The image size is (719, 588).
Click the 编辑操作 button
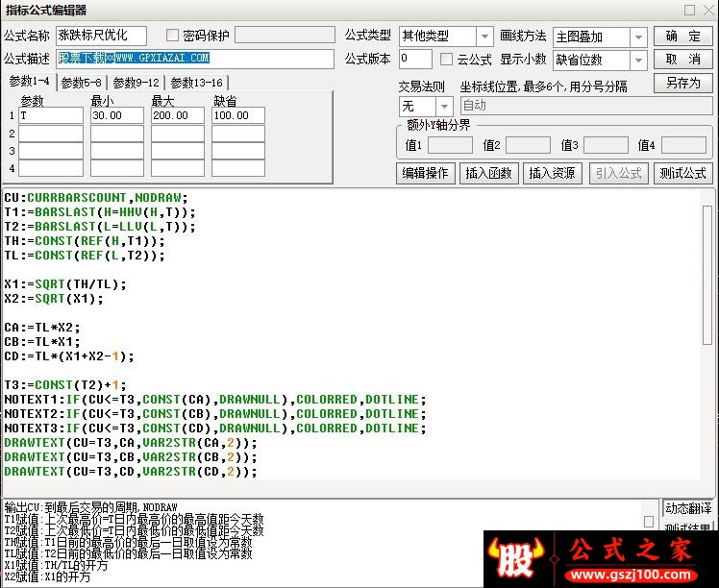(426, 173)
